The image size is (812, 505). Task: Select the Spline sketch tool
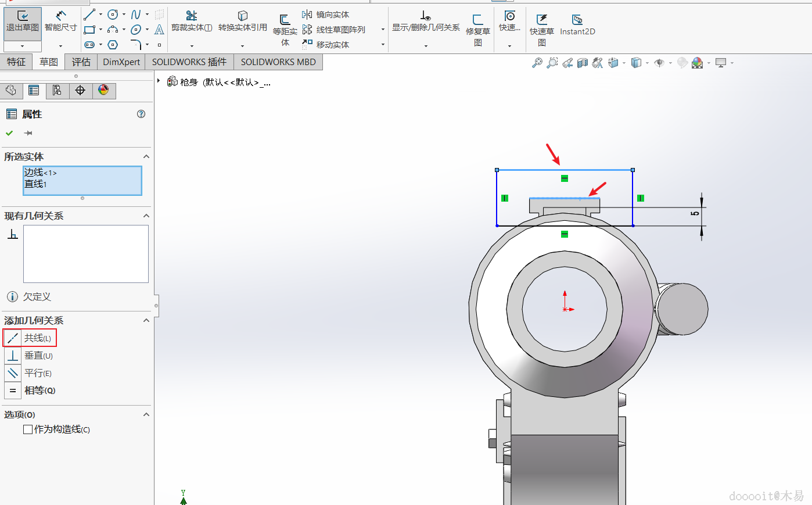pos(135,15)
